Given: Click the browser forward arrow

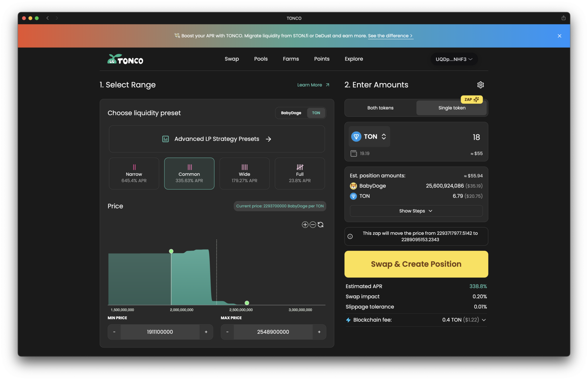Looking at the screenshot, I should click(x=57, y=18).
